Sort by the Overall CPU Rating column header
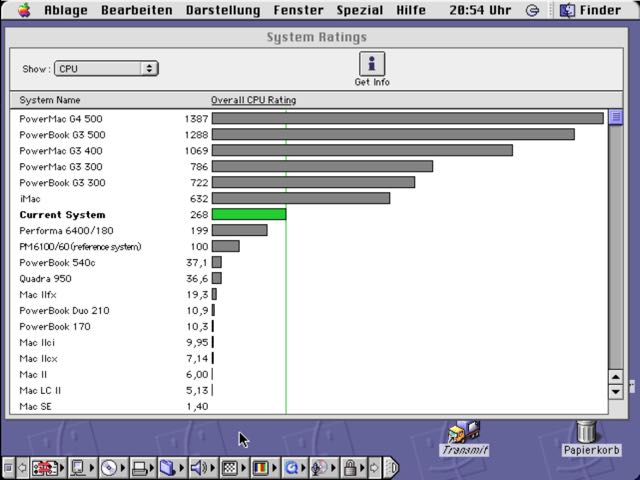 point(253,100)
